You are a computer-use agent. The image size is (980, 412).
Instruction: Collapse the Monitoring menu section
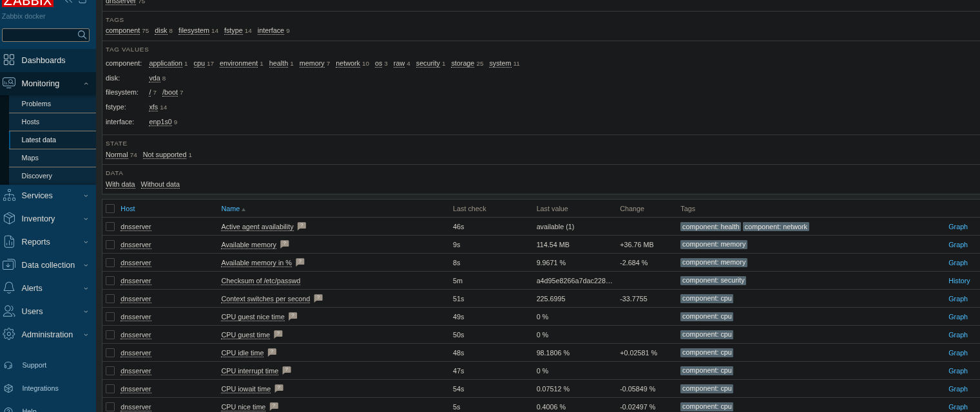point(86,84)
